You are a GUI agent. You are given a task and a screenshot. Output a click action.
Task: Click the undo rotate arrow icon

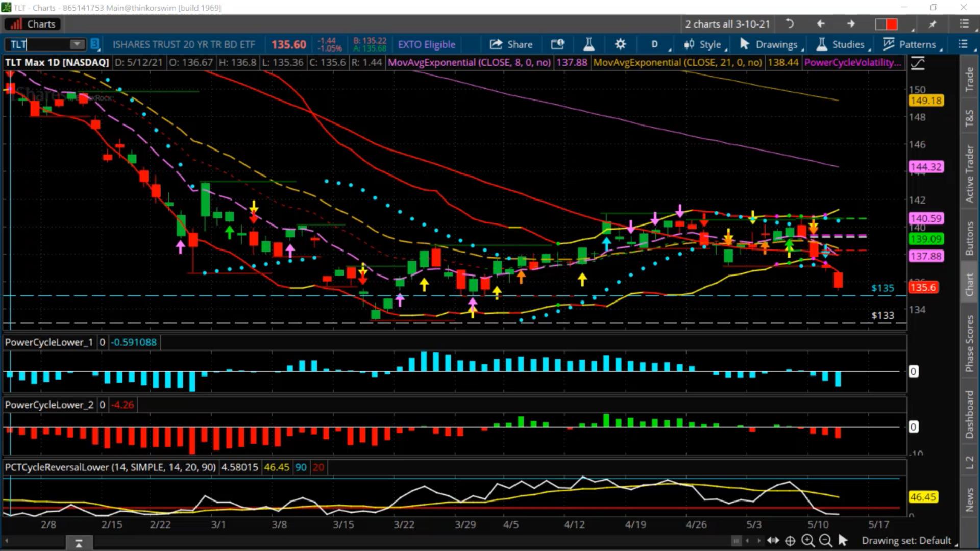click(x=790, y=23)
